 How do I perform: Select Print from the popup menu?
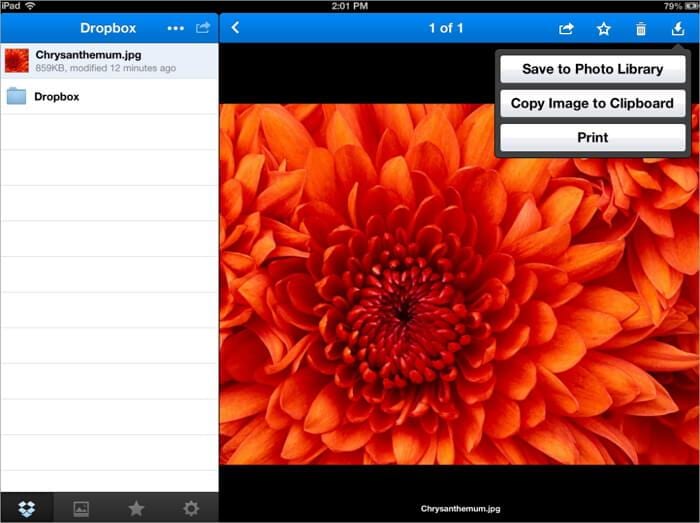tap(592, 137)
